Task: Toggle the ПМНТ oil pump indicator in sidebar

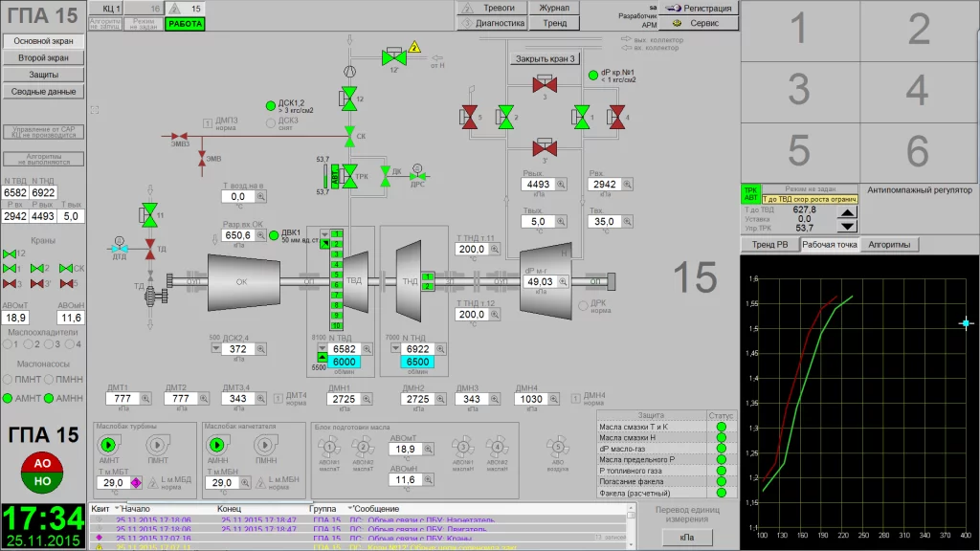Action: (11, 381)
